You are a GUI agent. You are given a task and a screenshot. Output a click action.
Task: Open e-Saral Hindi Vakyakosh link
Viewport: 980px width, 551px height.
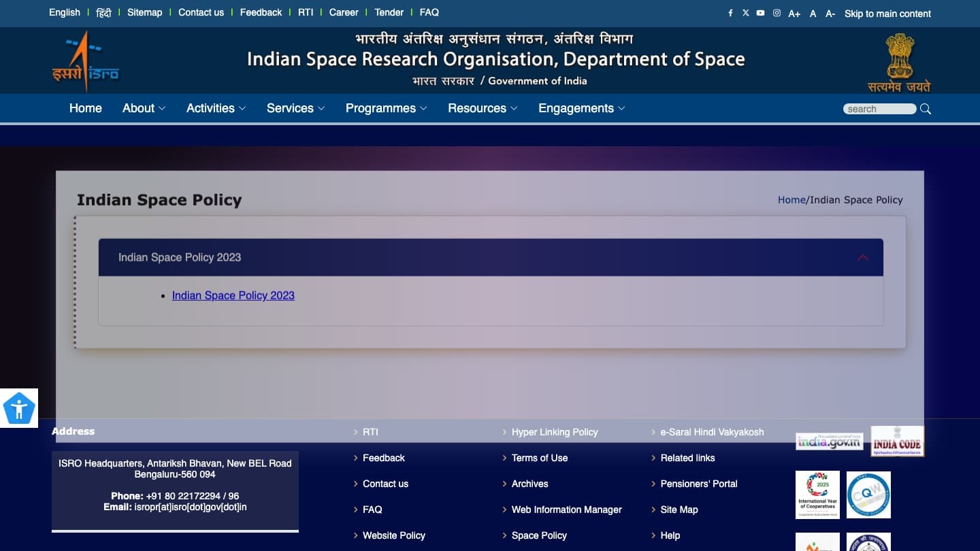click(712, 432)
